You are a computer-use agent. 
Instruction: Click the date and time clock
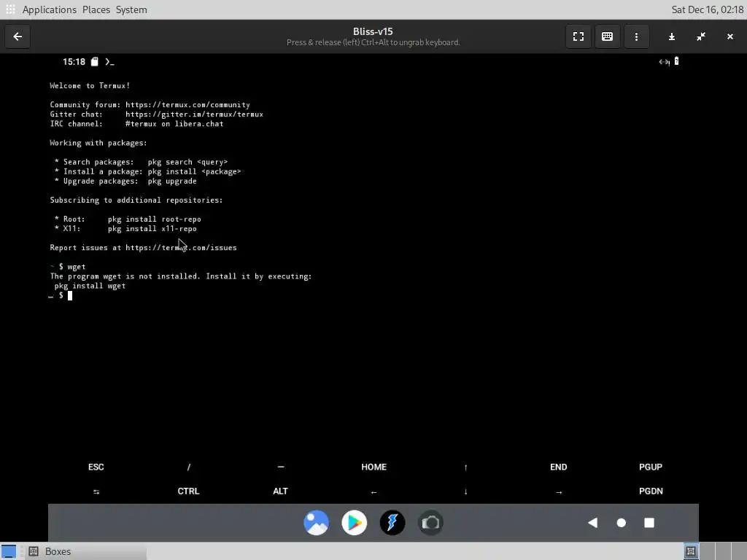[x=707, y=9]
